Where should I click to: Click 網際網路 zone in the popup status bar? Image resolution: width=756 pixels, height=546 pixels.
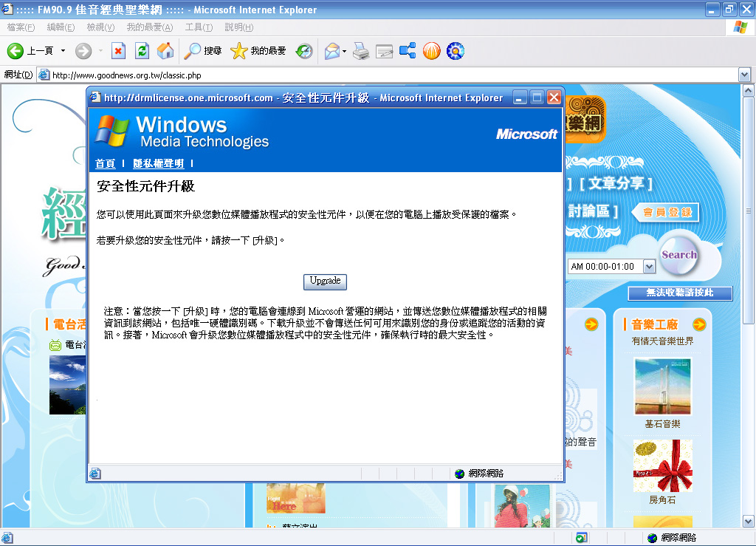[478, 474]
